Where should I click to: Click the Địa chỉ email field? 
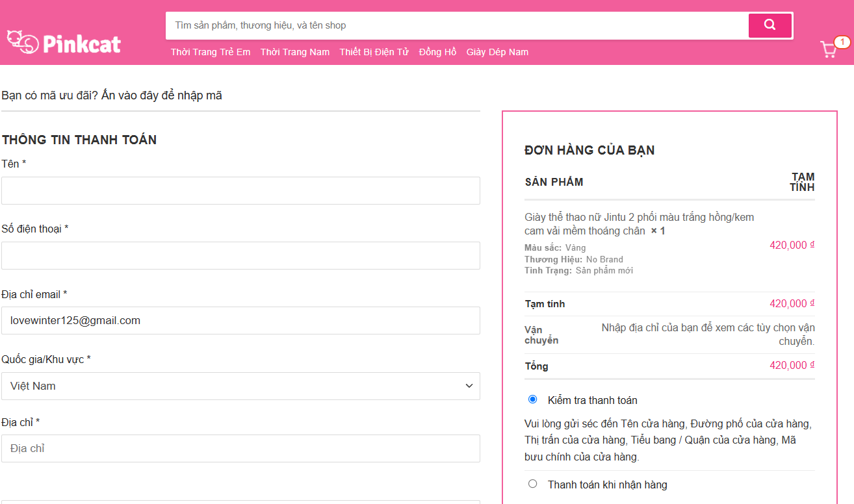[240, 320]
